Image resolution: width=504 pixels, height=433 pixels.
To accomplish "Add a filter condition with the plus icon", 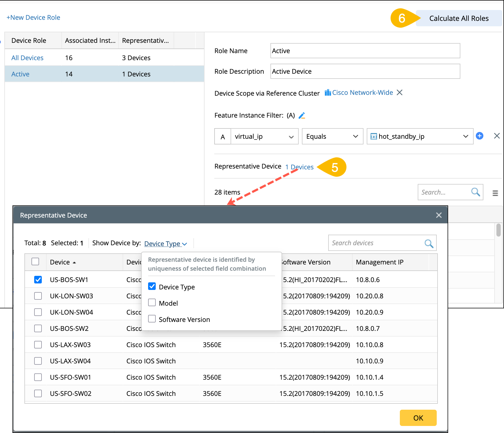I will [x=479, y=136].
